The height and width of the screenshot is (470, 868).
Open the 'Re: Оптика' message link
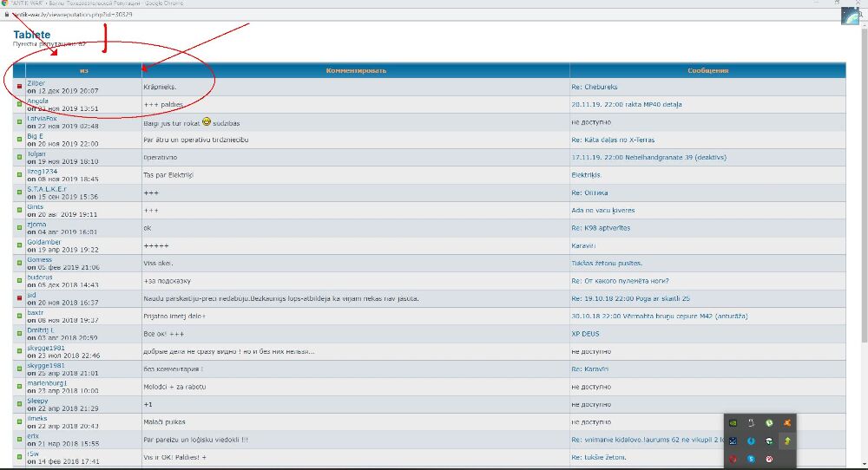589,193
